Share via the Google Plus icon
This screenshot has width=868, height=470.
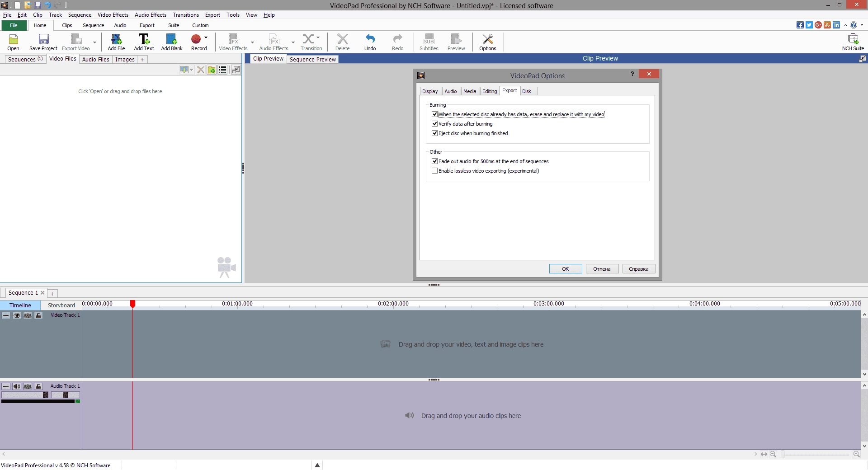[818, 25]
